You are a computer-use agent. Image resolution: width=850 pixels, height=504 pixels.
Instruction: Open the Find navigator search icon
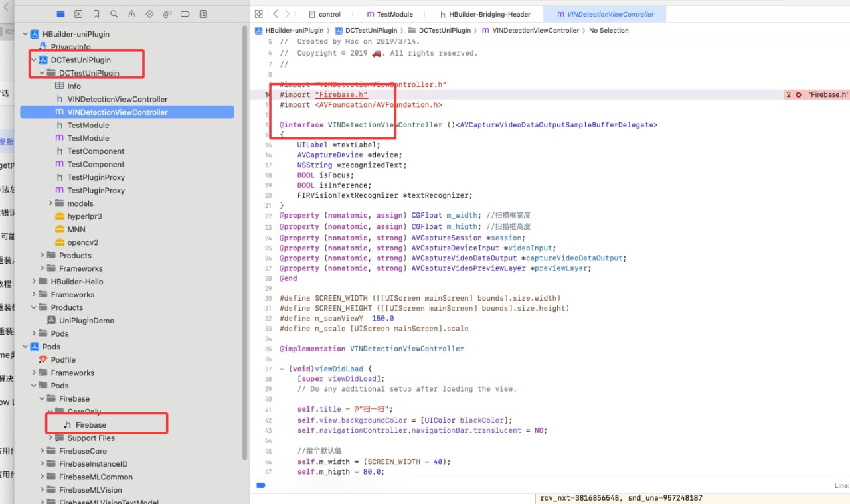pyautogui.click(x=114, y=14)
